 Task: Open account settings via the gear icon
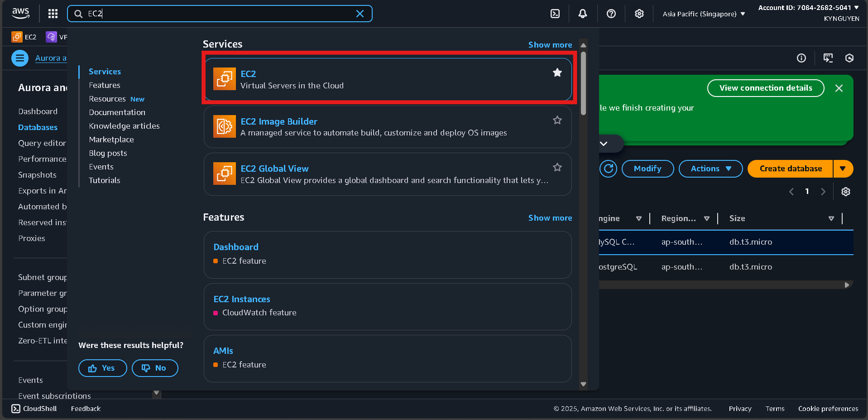pyautogui.click(x=639, y=14)
